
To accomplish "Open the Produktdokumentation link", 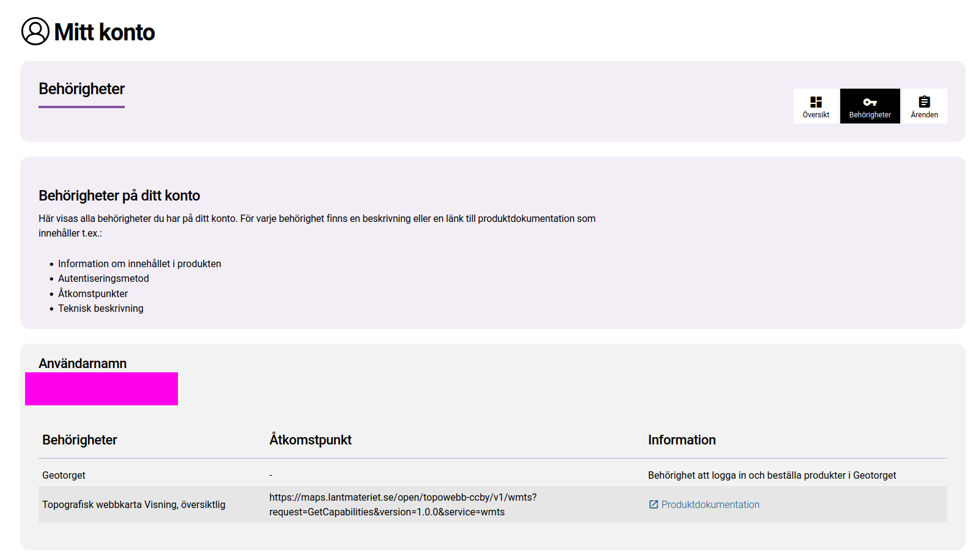I will click(710, 504).
